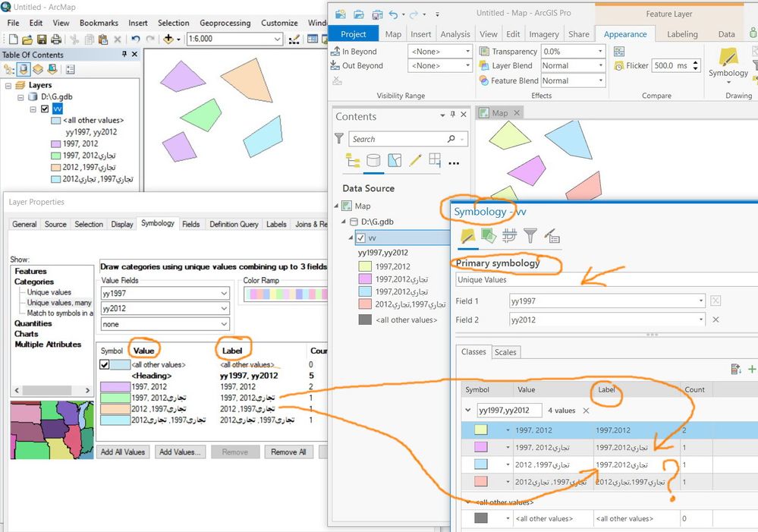This screenshot has height=532, width=758.
Task: Open none Value Fields dropdown
Action: pyautogui.click(x=224, y=324)
